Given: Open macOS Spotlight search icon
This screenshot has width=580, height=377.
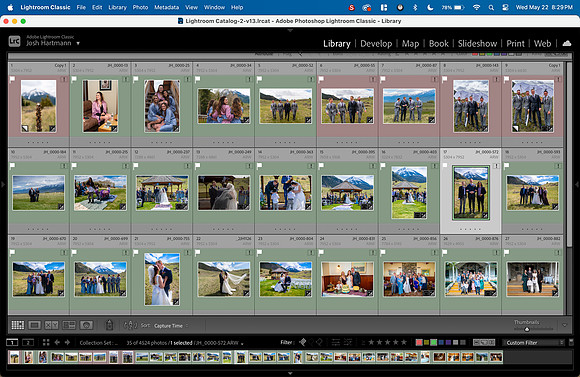Looking at the screenshot, I should (x=491, y=7).
